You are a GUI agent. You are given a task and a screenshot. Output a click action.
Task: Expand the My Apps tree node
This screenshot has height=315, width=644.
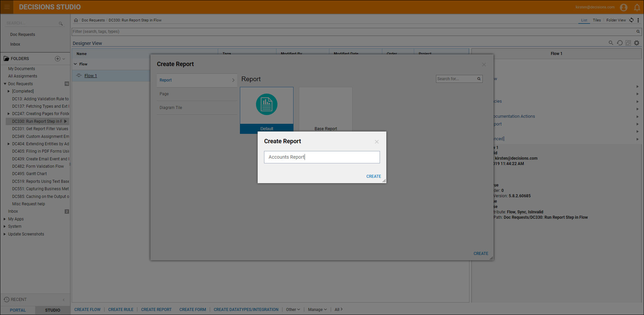coord(5,219)
